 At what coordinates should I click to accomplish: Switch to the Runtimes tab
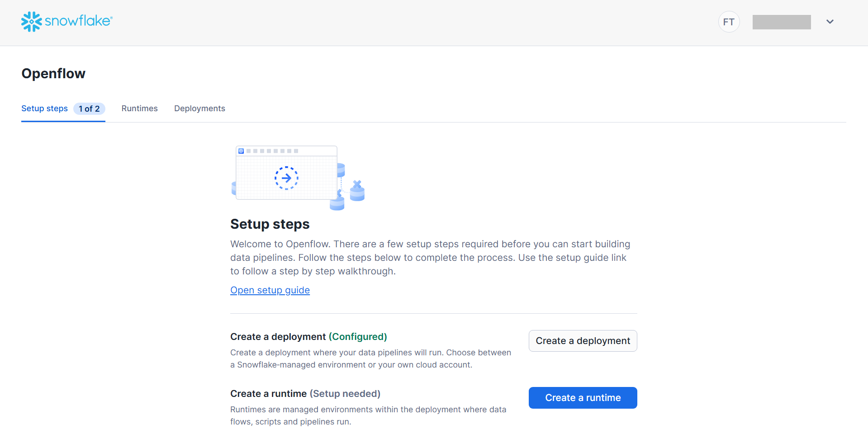139,108
